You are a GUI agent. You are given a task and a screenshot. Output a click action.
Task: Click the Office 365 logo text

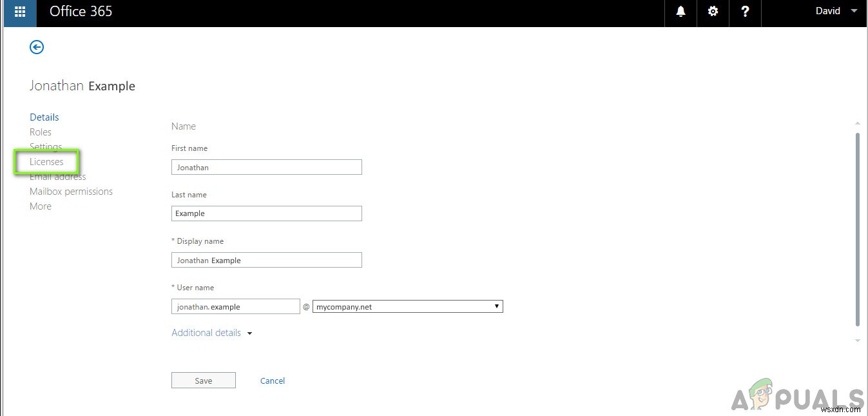(x=81, y=11)
